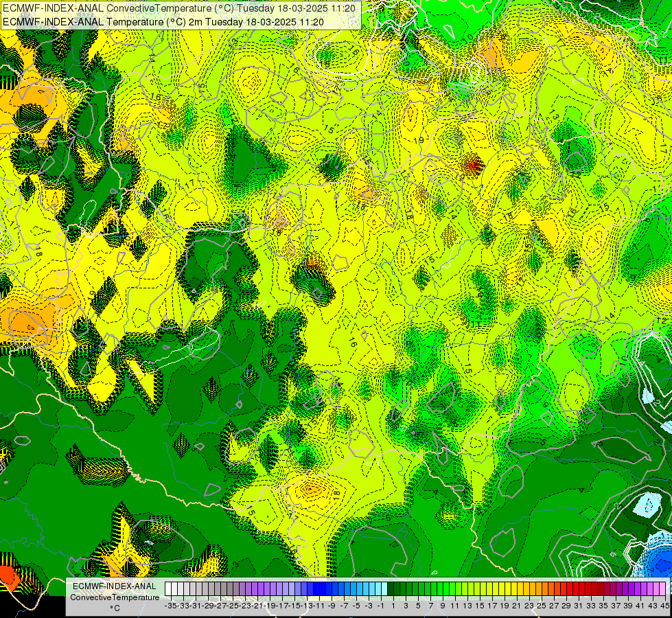Click the -25 value on the legend scale
672x618 pixels.
click(233, 606)
